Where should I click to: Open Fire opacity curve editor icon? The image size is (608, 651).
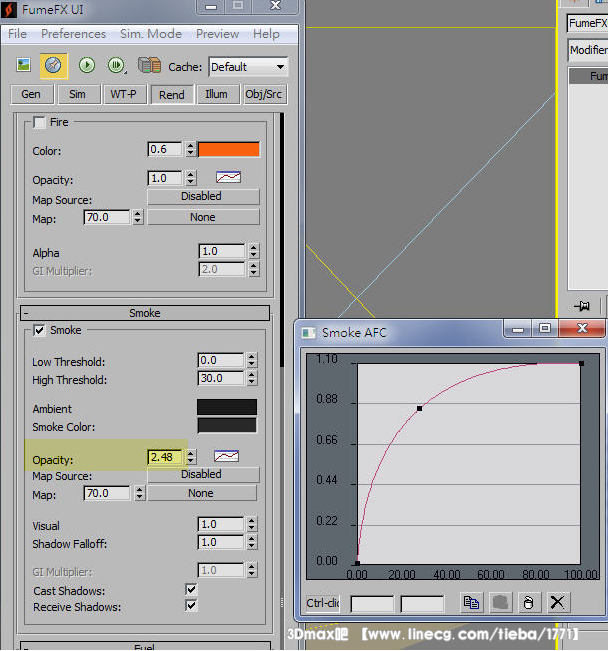228,177
